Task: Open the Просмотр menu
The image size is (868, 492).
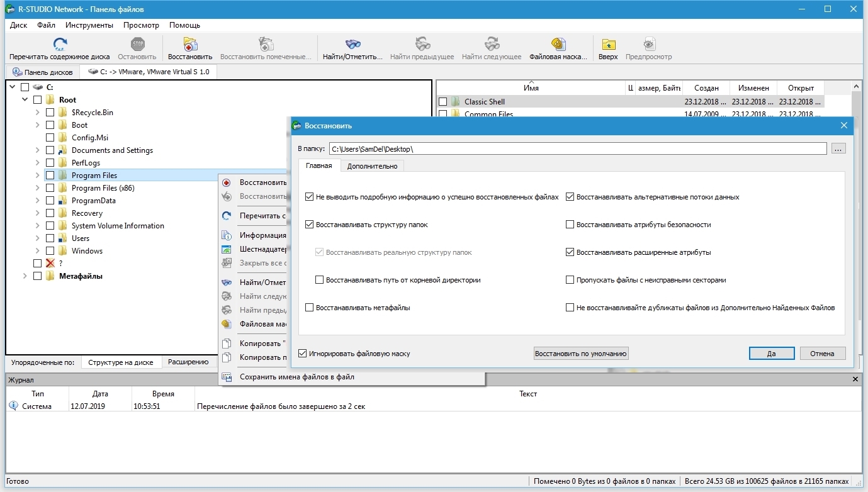Action: point(141,25)
